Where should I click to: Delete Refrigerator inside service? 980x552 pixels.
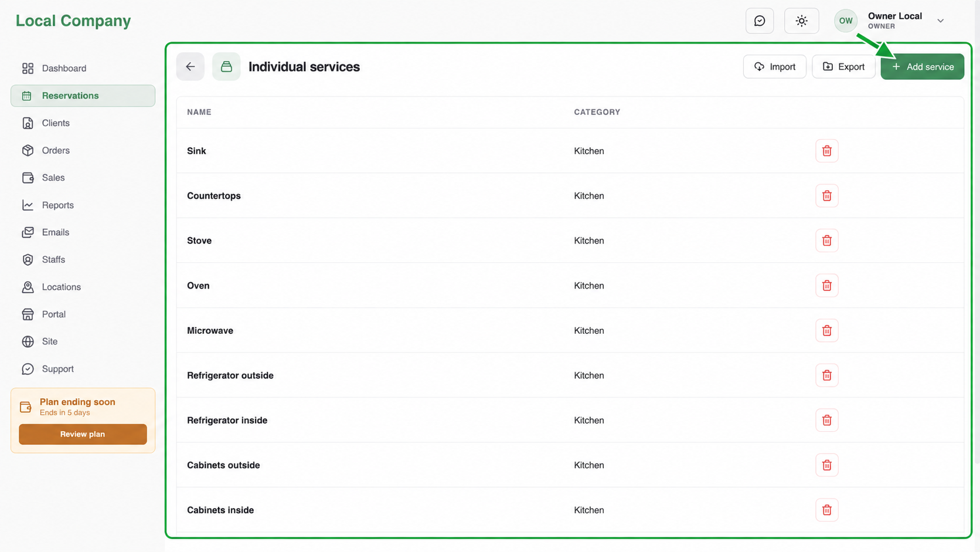tap(826, 420)
